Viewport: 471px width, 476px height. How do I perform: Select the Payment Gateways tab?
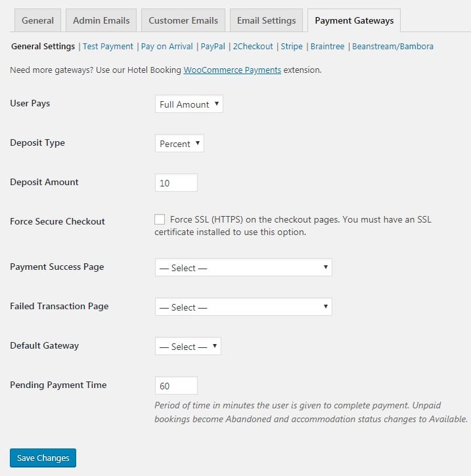pyautogui.click(x=354, y=20)
